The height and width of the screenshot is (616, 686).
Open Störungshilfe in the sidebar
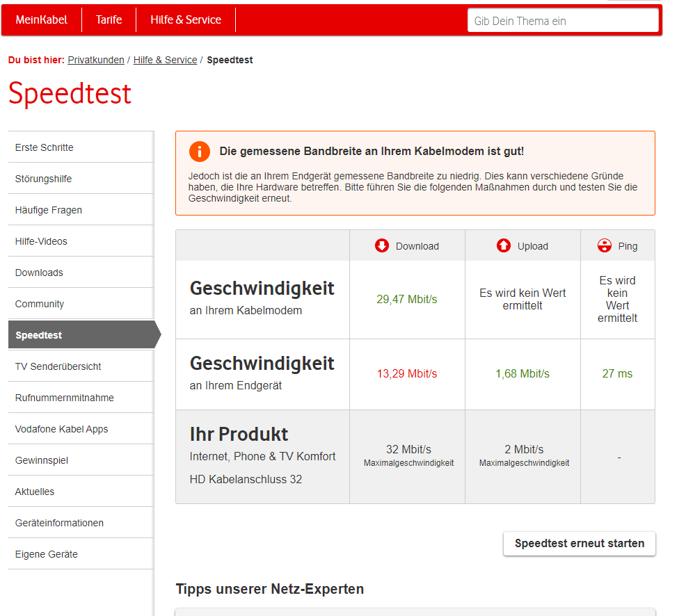(x=81, y=179)
